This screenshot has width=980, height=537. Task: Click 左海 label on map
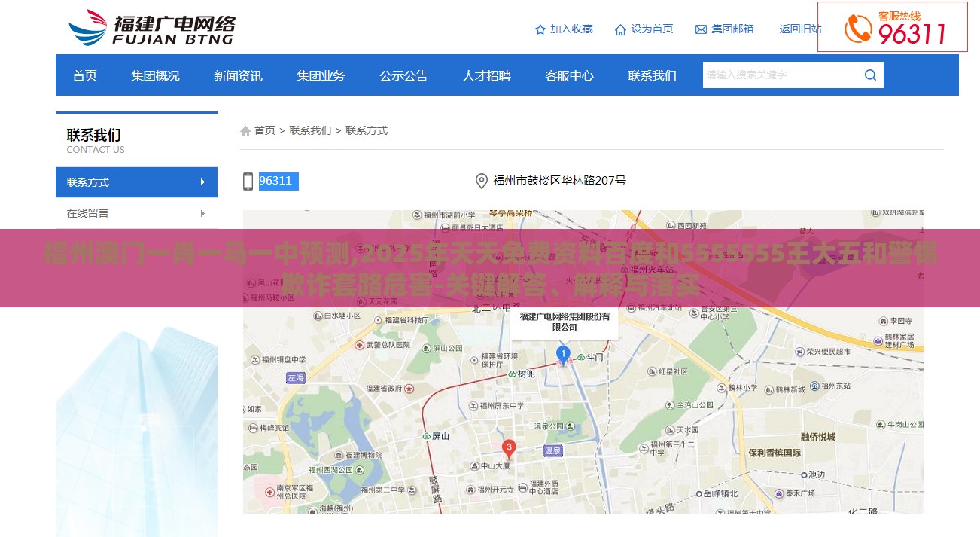coord(296,378)
